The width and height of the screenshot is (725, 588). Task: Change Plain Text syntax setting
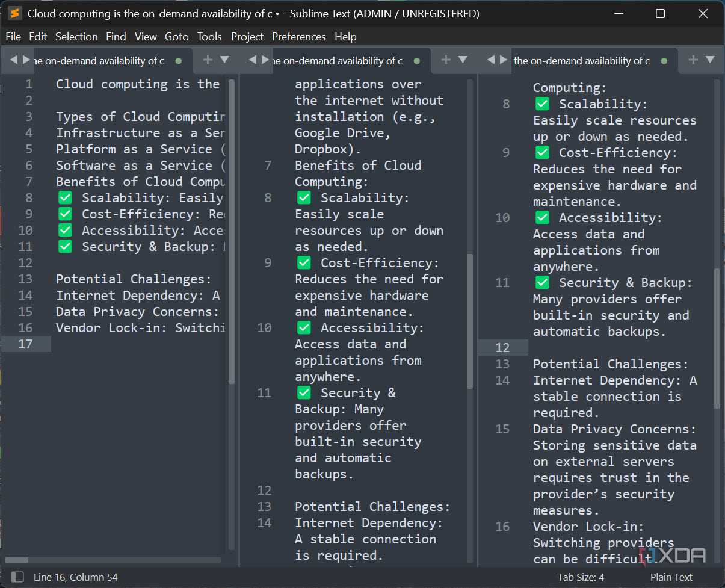point(671,577)
